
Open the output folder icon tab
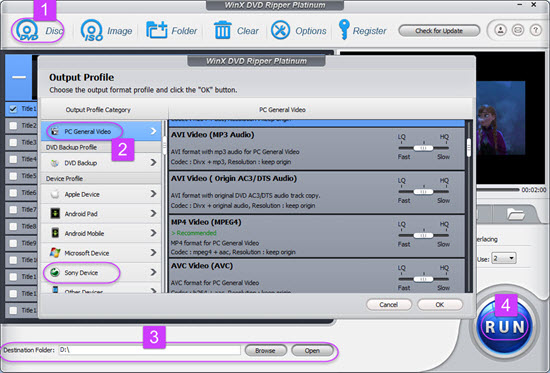516,214
